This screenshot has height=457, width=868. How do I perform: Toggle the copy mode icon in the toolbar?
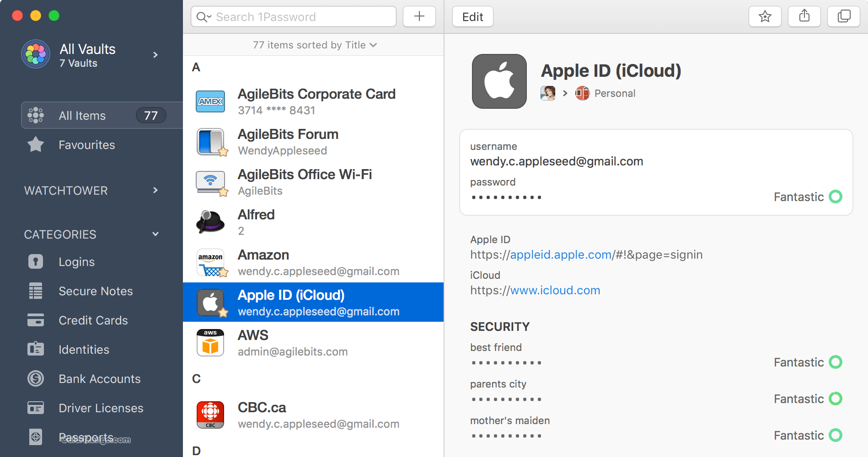pyautogui.click(x=843, y=16)
